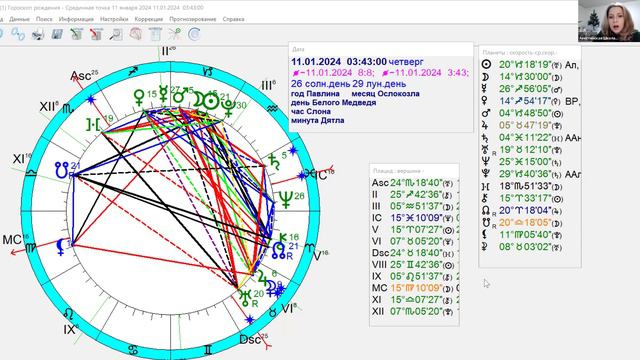The image size is (640, 360).
Task: Select the orange South Node row 20°18'05"
Action: click(530, 223)
